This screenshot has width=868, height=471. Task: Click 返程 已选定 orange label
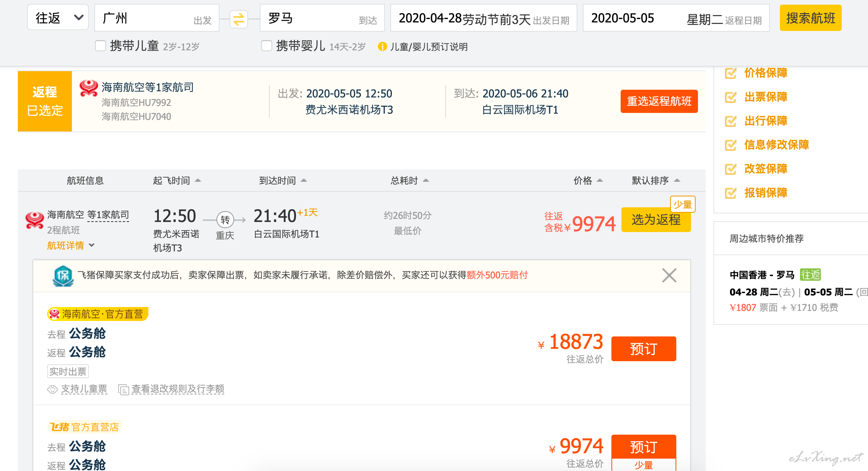(45, 101)
